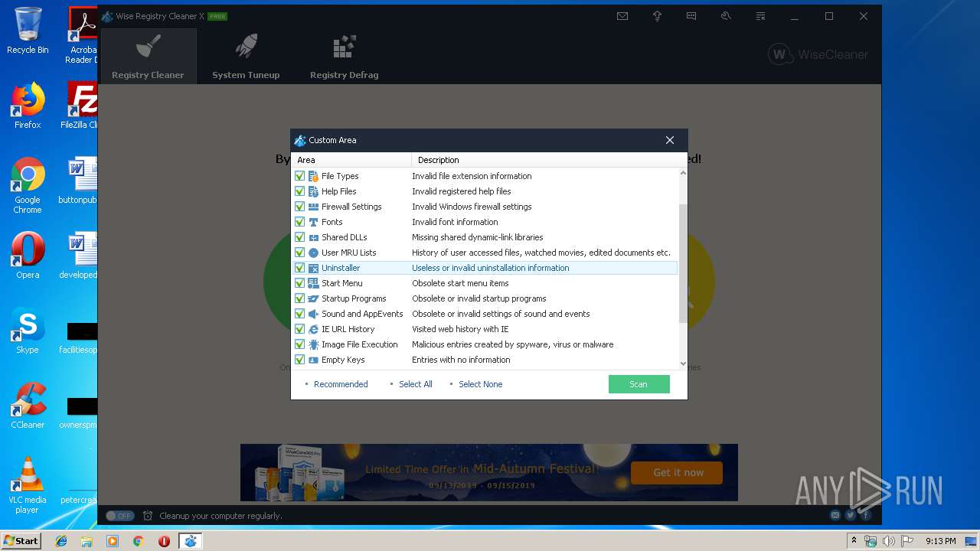
Task: Click the Select All link
Action: point(416,384)
